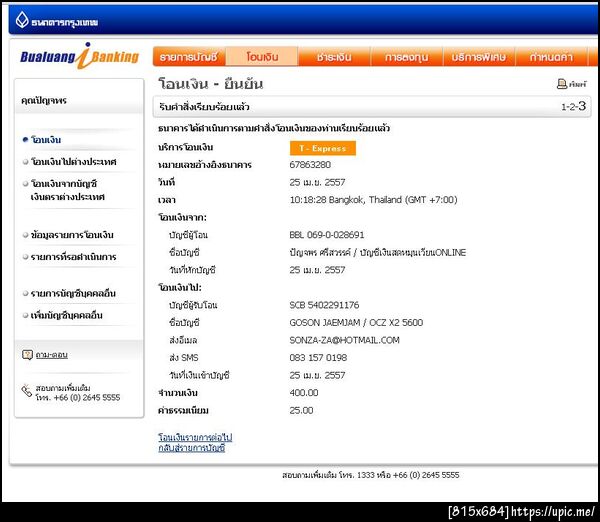Open the รายการบัญชี tab
The height and width of the screenshot is (522, 600).
189,57
